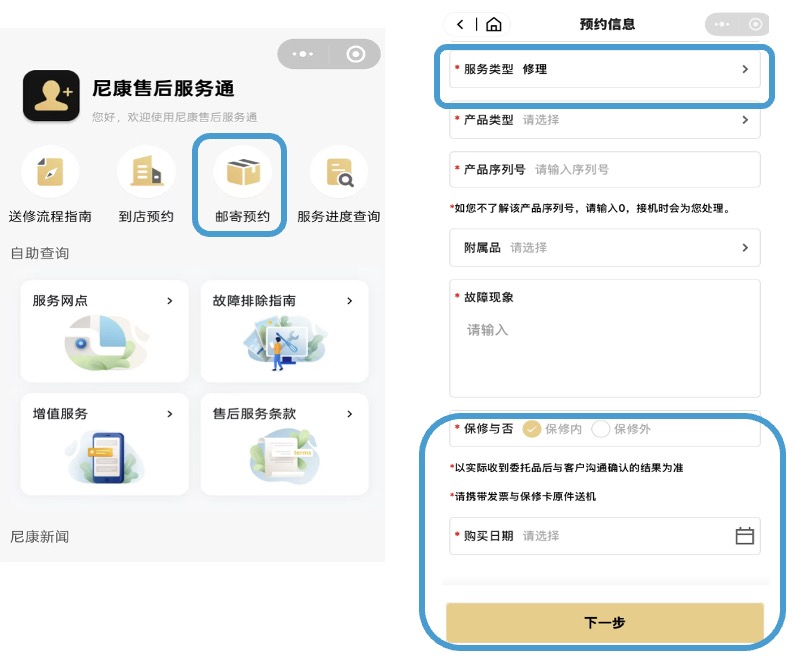Click the 产品序列号 input field
Image resolution: width=796 pixels, height=662 pixels.
[x=640, y=170]
